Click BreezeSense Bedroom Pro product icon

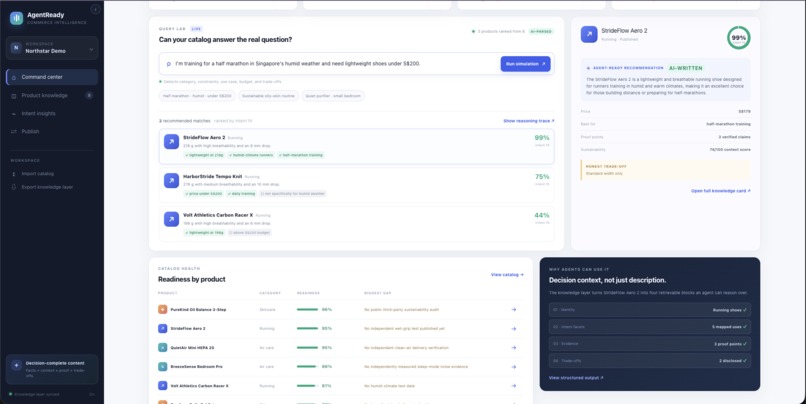pyautogui.click(x=162, y=366)
